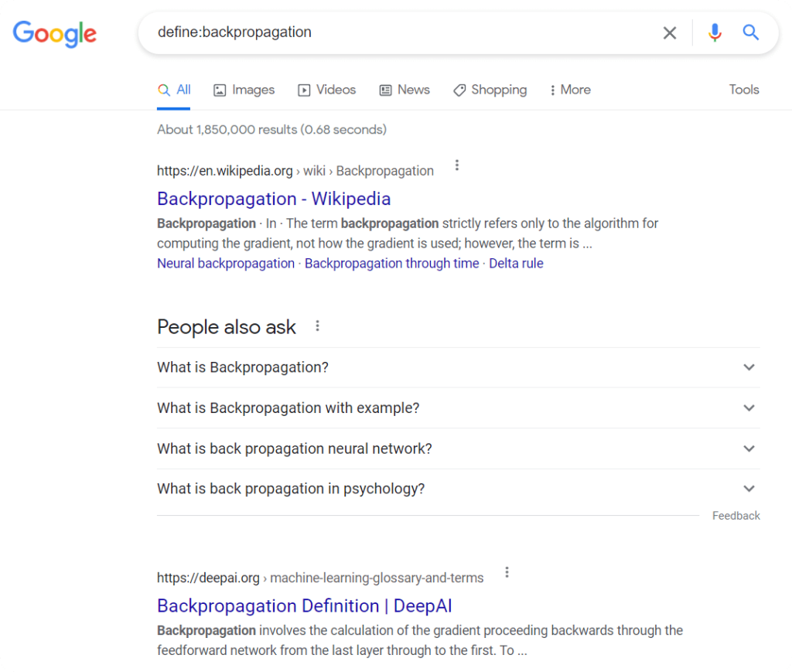Image resolution: width=792 pixels, height=672 pixels.
Task: Switch to the Videos tab
Action: (x=327, y=90)
